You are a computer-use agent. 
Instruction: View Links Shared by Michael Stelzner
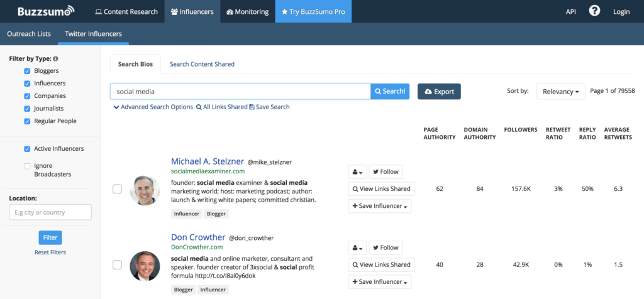382,189
